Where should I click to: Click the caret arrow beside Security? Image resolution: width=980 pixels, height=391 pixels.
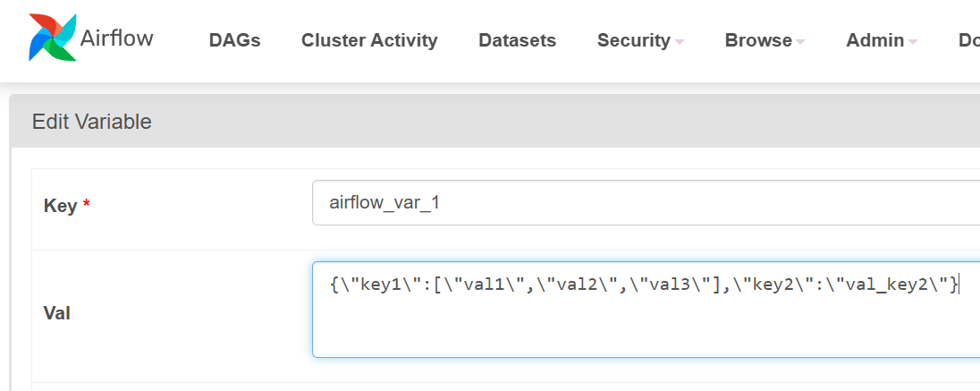[x=680, y=41]
